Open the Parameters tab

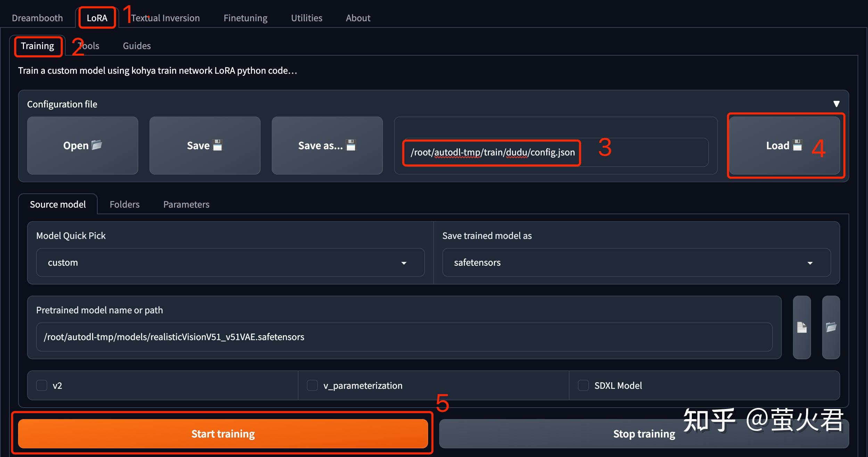(186, 205)
